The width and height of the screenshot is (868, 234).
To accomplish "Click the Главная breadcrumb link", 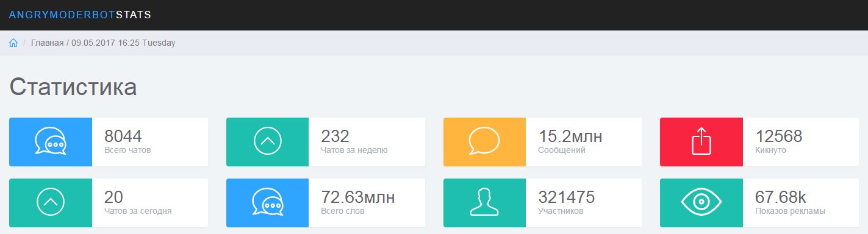I will pos(48,43).
